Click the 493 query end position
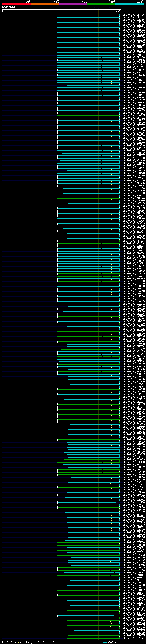 point(118,11)
